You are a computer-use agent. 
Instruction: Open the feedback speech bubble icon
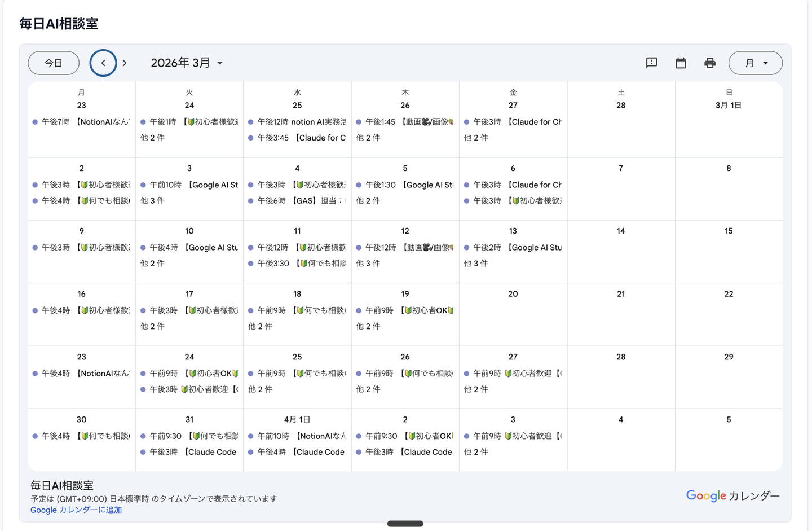[x=651, y=63]
